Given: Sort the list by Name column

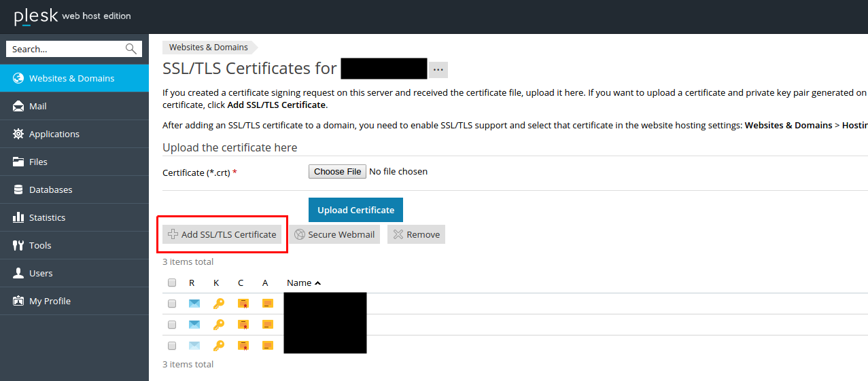Looking at the screenshot, I should (299, 283).
